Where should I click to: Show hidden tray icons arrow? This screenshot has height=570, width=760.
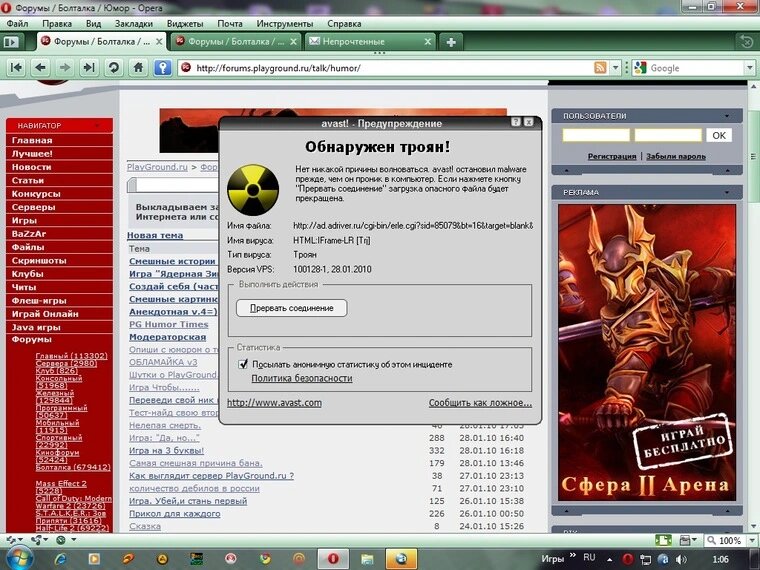pos(610,559)
